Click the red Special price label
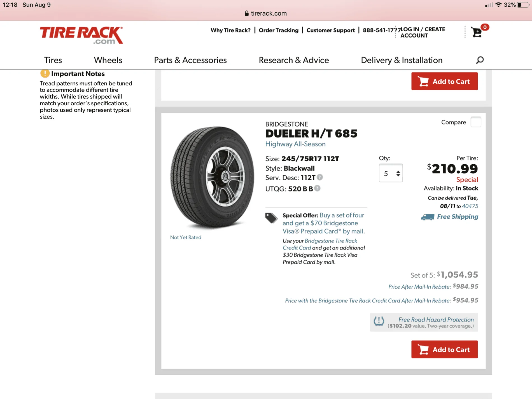This screenshot has width=532, height=399. (x=467, y=179)
